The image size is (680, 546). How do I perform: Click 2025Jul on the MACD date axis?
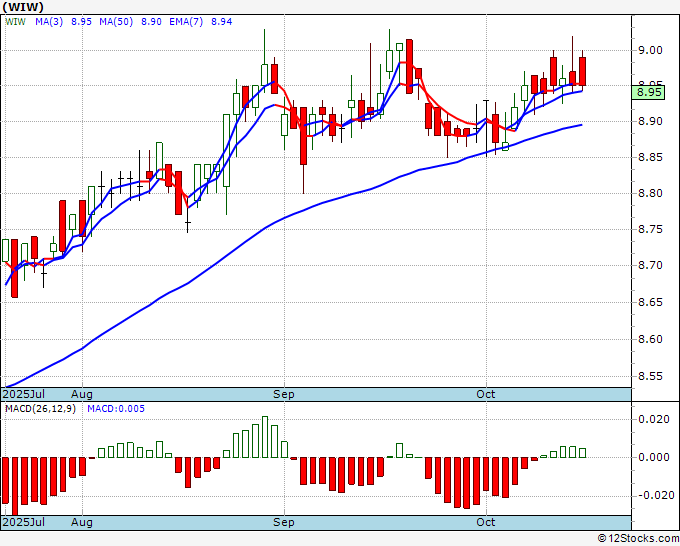pos(24,522)
